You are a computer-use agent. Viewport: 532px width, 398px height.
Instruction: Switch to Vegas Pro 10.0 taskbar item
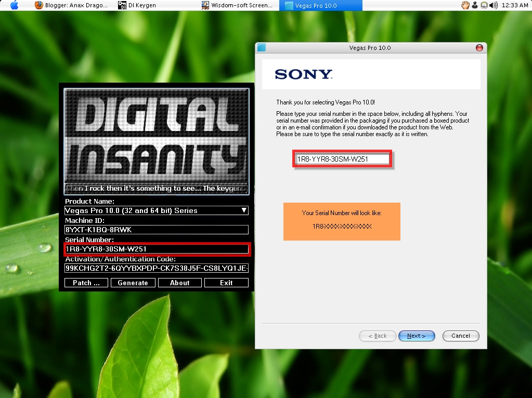[321, 5]
